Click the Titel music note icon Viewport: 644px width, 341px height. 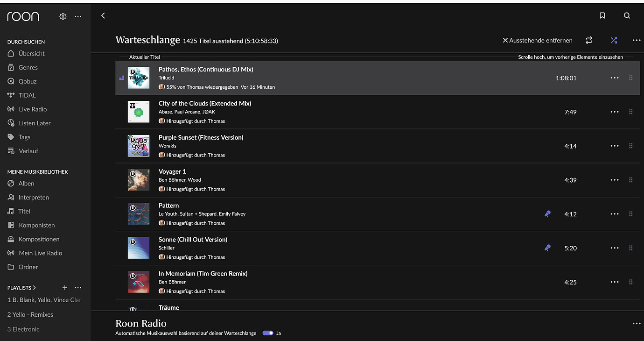click(x=11, y=211)
